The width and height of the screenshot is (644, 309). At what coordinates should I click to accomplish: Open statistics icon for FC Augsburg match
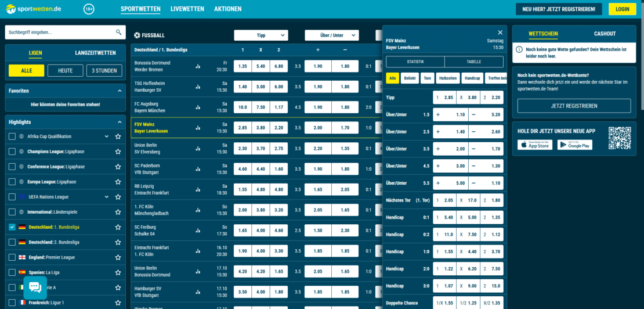click(x=198, y=107)
